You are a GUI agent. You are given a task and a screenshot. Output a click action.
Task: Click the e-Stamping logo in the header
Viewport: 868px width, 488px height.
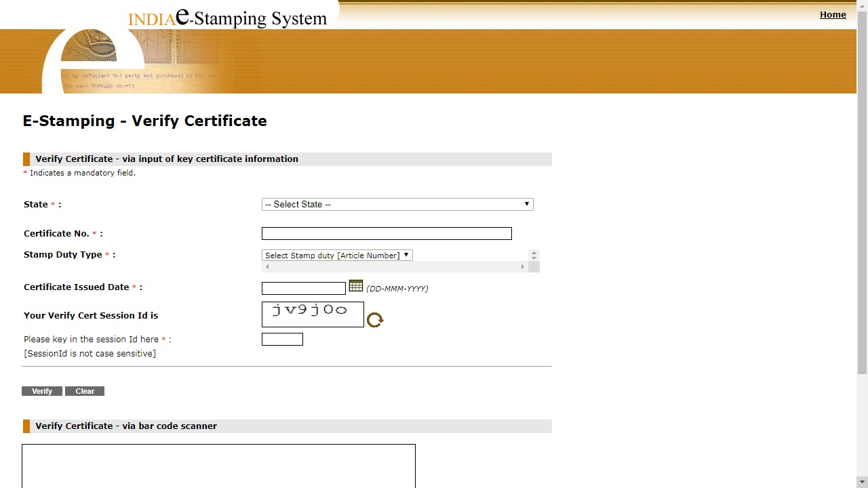tap(227, 18)
